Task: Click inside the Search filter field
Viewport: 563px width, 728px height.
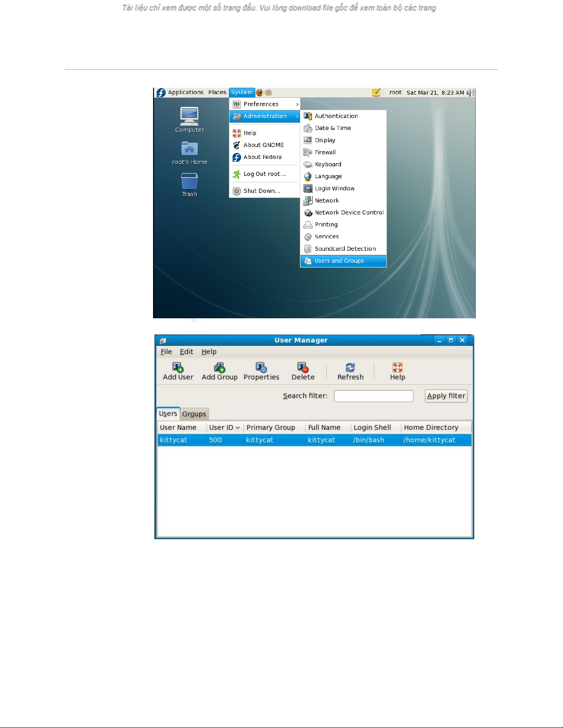Action: (x=373, y=396)
